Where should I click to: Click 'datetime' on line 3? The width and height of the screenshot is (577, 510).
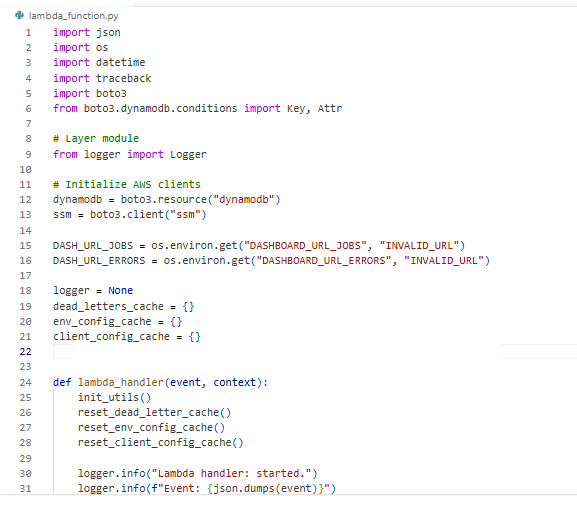pyautogui.click(x=121, y=63)
